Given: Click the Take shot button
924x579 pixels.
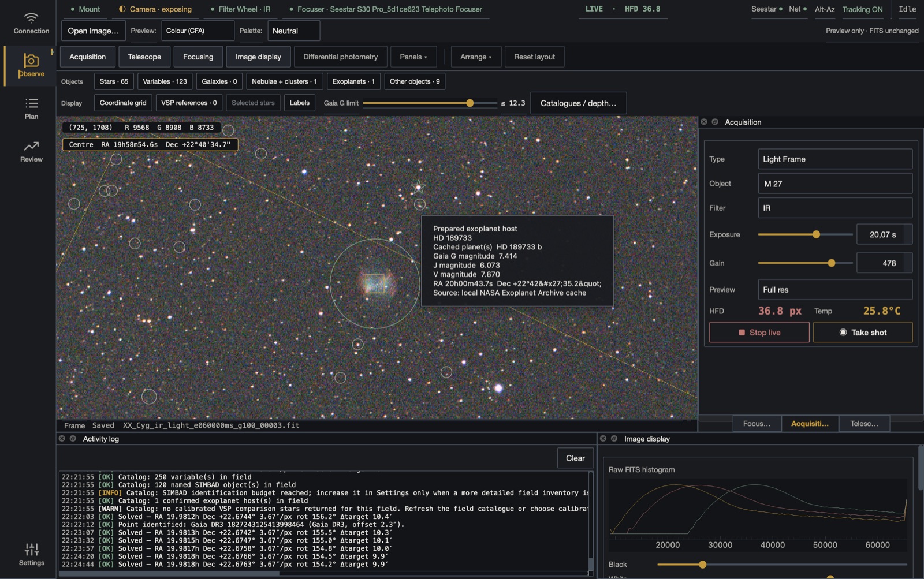Looking at the screenshot, I should [863, 333].
